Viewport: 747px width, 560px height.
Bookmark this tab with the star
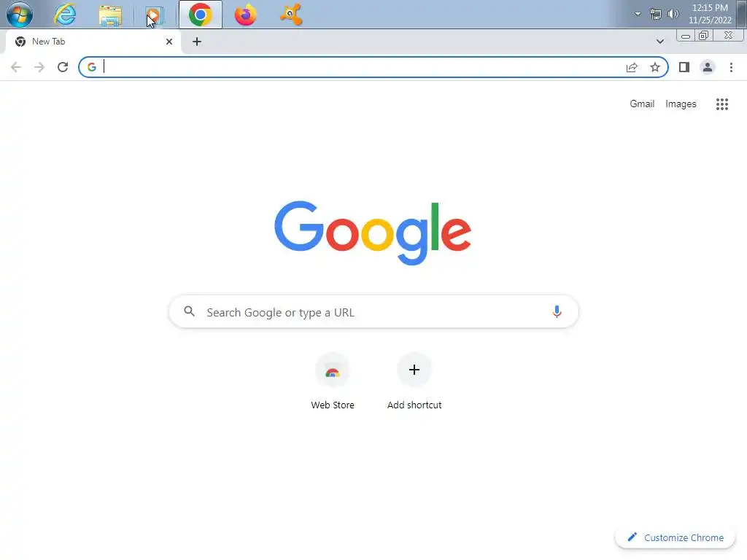click(x=655, y=67)
